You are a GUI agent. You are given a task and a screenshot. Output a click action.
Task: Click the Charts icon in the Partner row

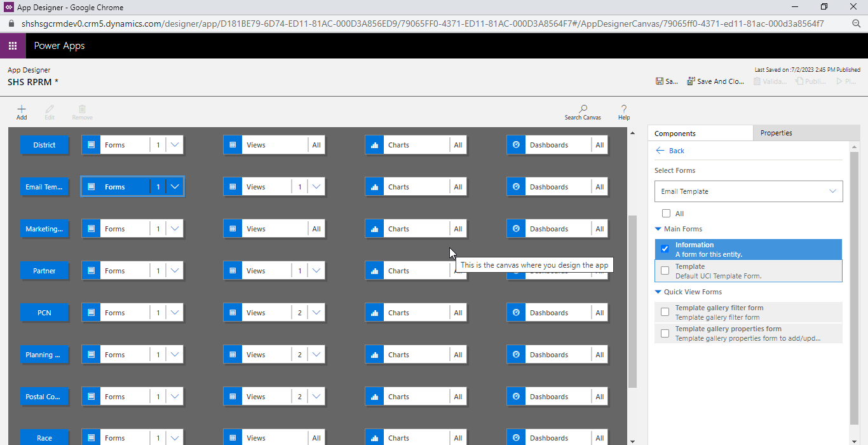(374, 270)
